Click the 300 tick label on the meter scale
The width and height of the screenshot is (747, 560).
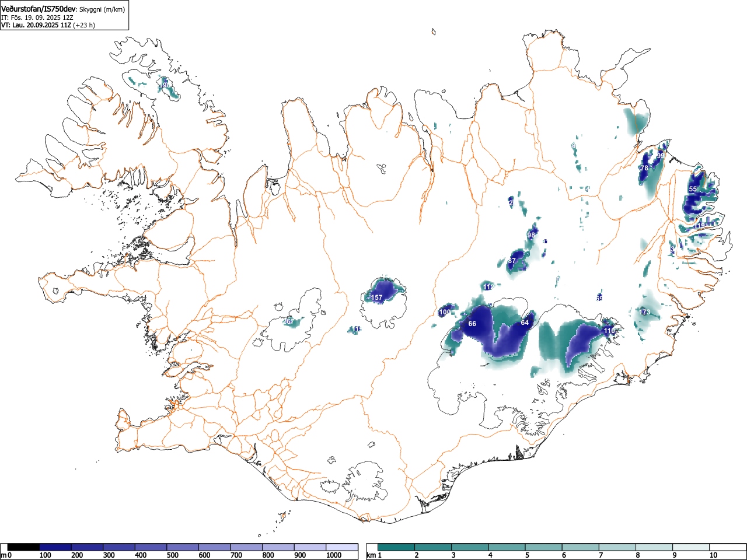point(109,555)
